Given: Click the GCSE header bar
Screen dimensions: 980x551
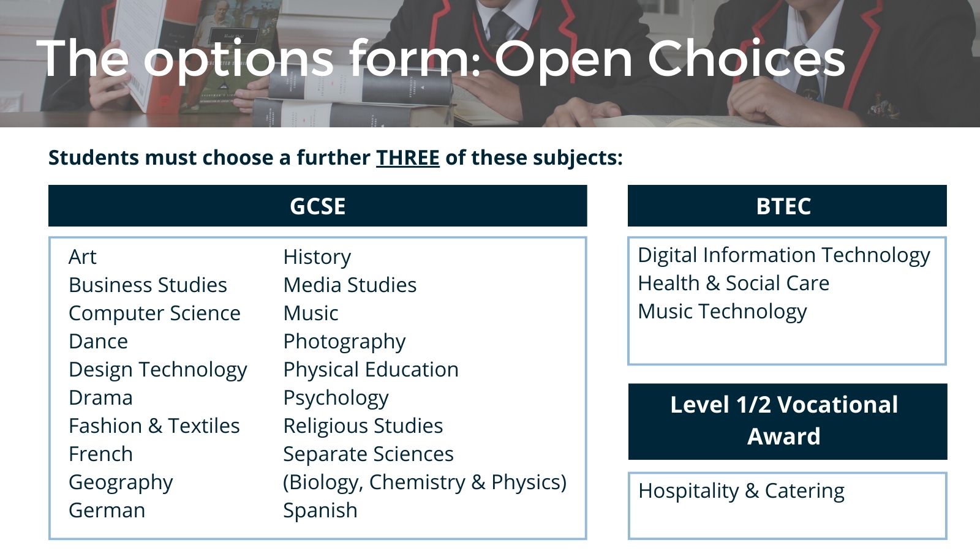Looking at the screenshot, I should click(317, 206).
